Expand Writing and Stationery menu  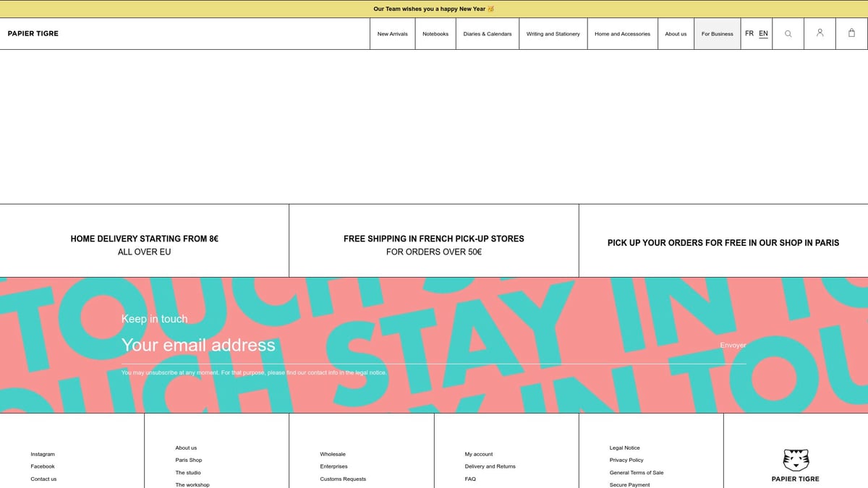click(x=553, y=34)
